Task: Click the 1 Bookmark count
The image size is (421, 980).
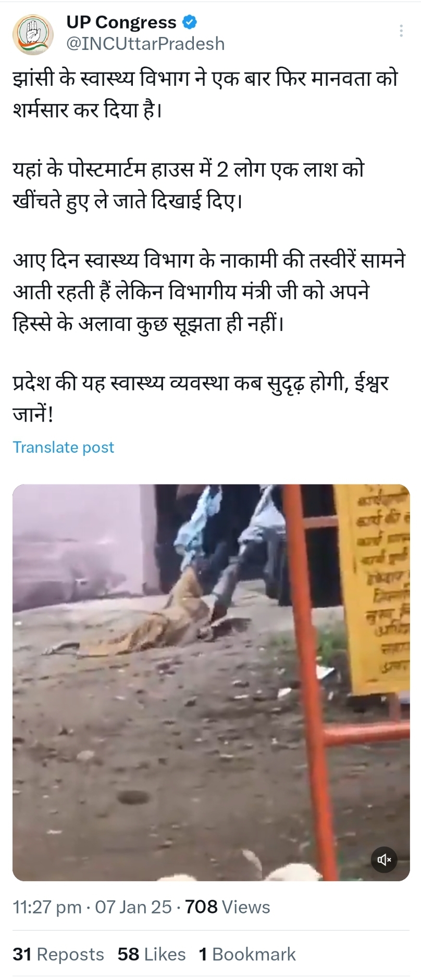Action: (x=247, y=954)
